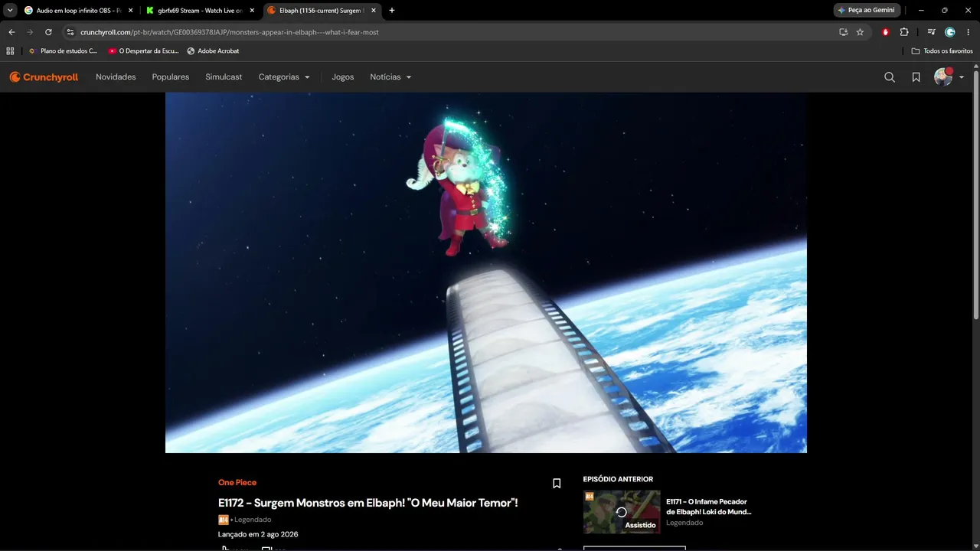Open Plano de estudos bookmark
Screen dimensions: 980x551
(63, 51)
